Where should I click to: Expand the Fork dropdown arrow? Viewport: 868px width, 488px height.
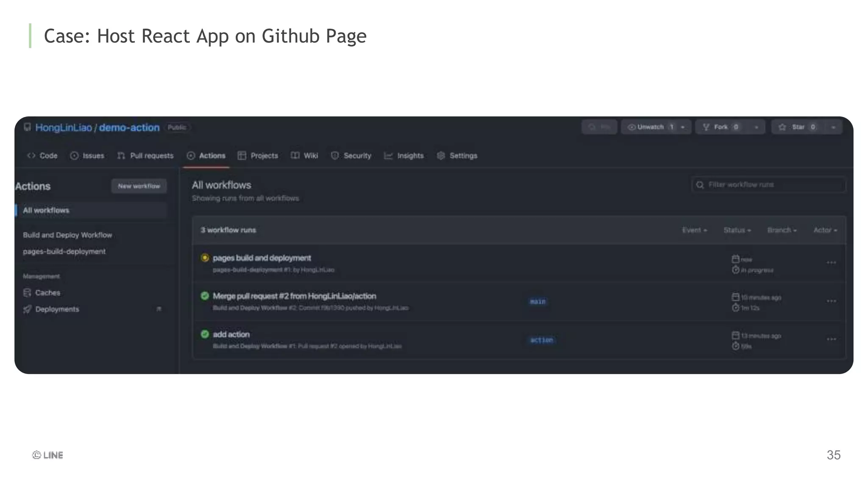point(757,127)
